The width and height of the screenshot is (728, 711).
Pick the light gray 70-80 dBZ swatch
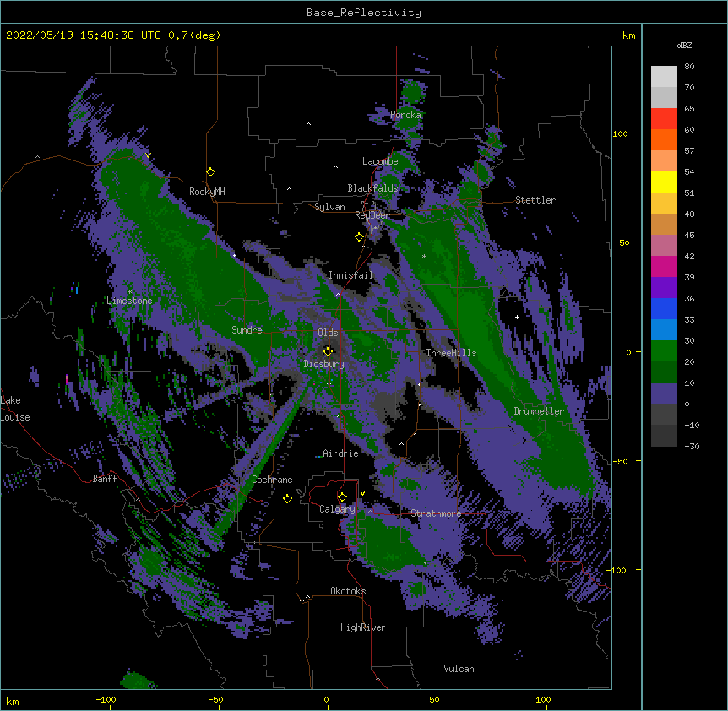click(664, 76)
